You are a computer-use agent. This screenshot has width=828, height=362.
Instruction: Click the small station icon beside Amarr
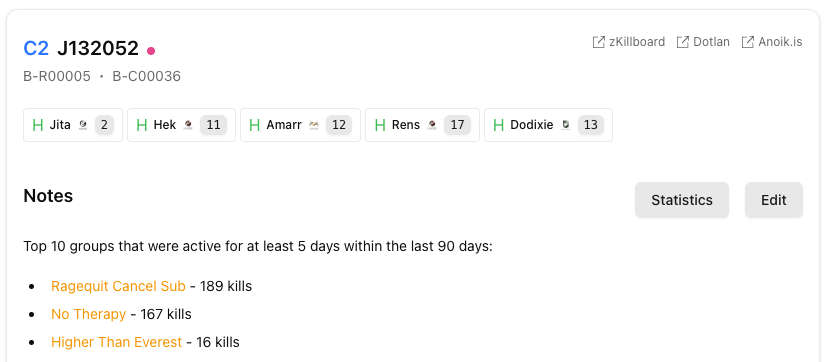pos(314,125)
